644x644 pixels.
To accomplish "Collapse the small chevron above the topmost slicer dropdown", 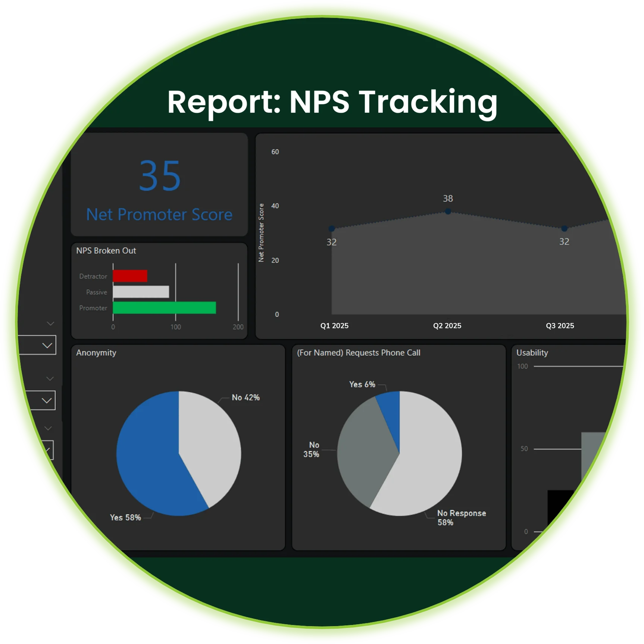I will pyautogui.click(x=50, y=323).
